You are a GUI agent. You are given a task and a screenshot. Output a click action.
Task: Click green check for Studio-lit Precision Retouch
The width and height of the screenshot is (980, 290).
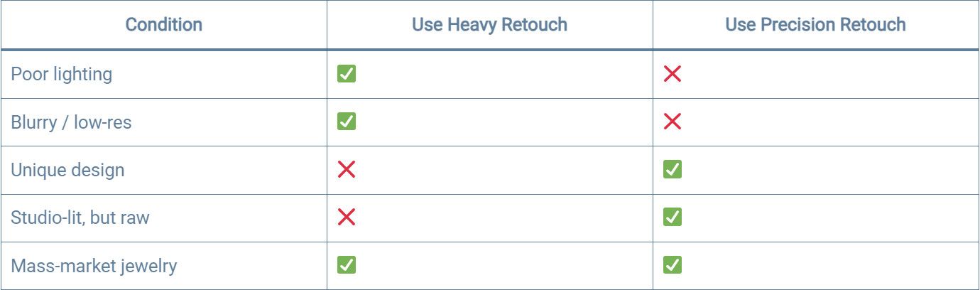pos(673,217)
